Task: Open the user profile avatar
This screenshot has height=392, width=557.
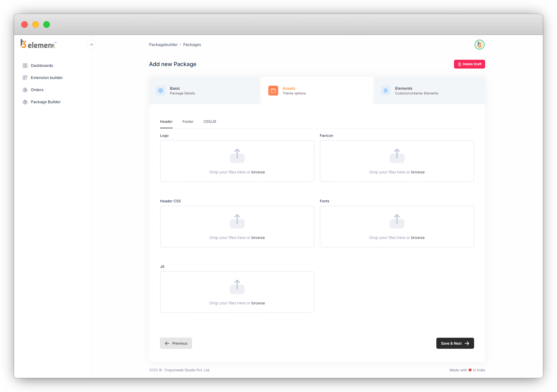Action: 479,45
